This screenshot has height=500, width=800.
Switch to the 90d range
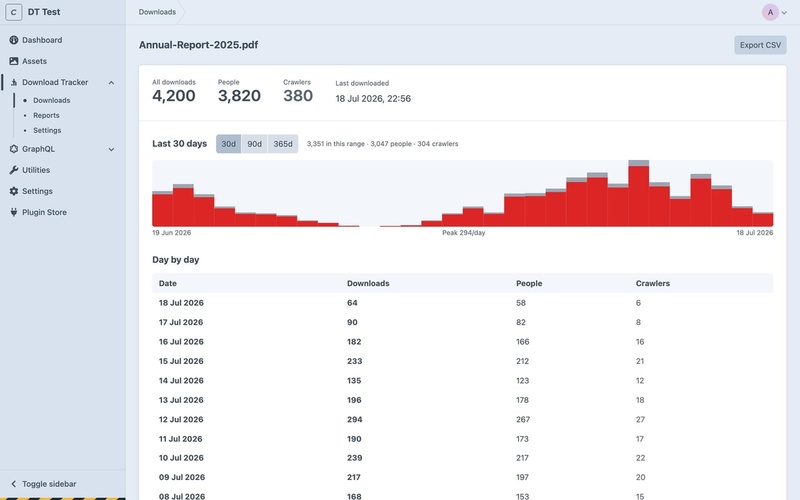point(254,144)
